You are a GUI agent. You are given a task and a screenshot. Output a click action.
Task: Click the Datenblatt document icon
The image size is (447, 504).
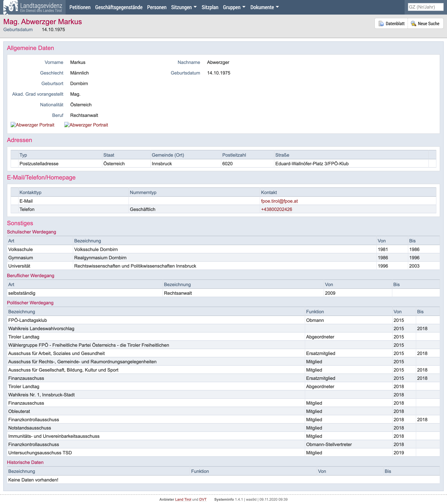tap(381, 24)
